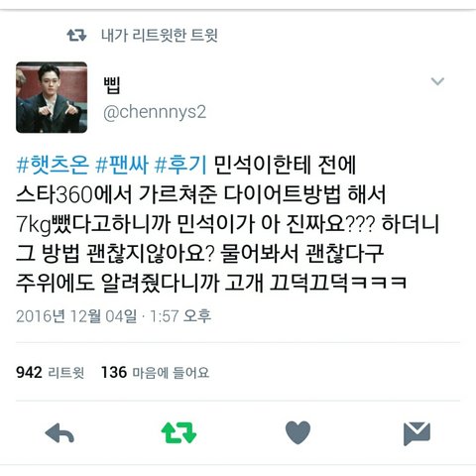The height and width of the screenshot is (476, 476).
Task: Open the profile picture thumbnail
Action: [x=52, y=97]
